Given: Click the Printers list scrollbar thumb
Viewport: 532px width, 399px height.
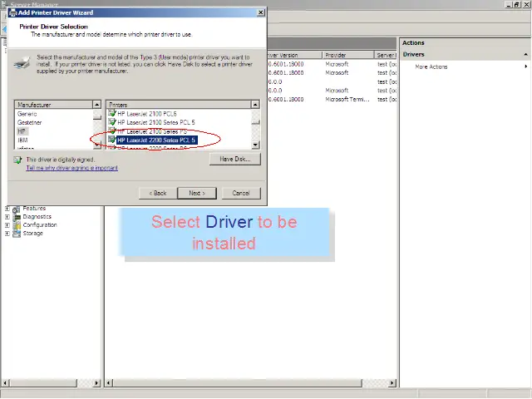Looking at the screenshot, I should (255, 122).
